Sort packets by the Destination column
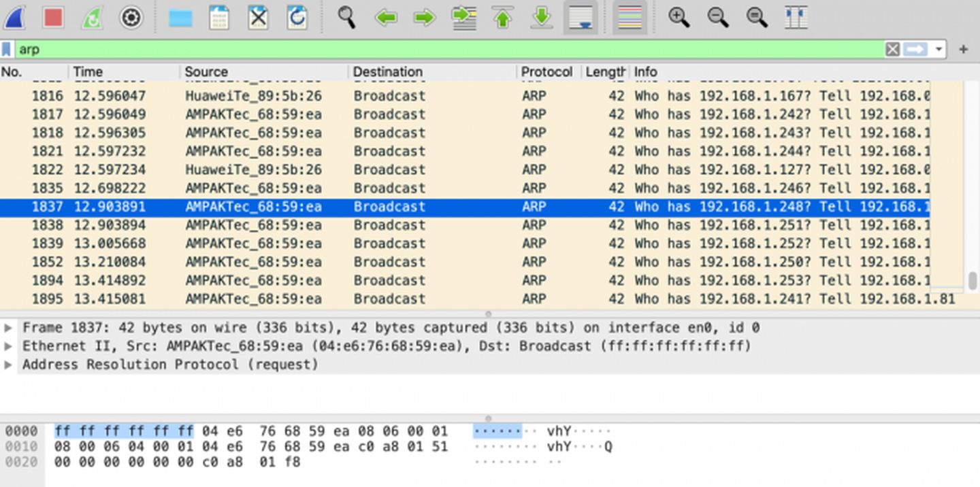 (432, 71)
